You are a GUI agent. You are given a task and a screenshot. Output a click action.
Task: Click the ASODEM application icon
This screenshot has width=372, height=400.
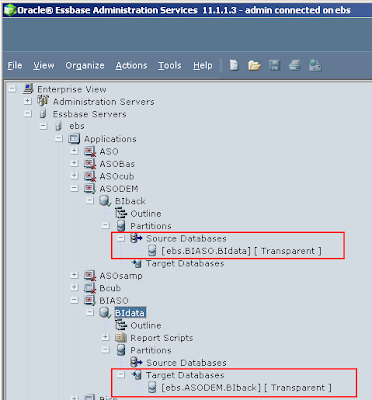click(x=90, y=188)
